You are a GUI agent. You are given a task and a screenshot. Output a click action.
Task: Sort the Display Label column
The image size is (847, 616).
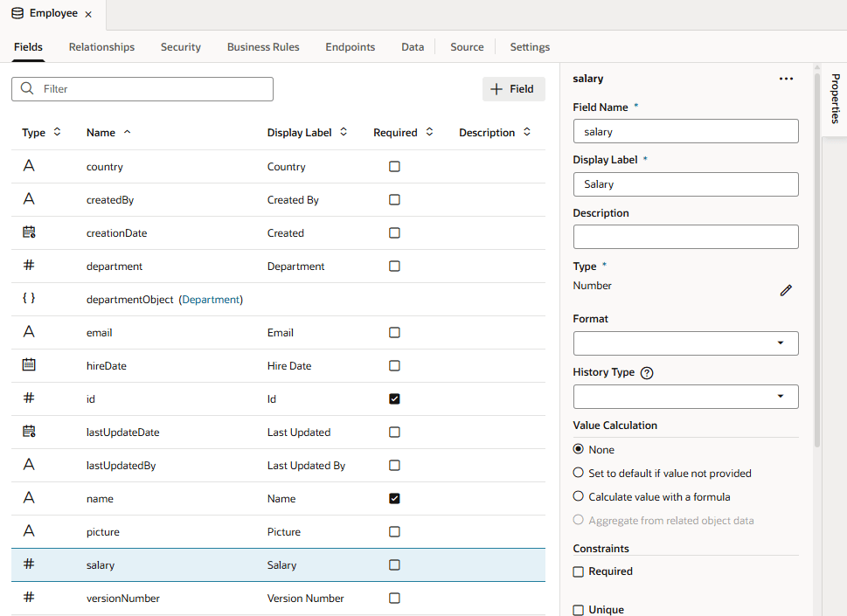click(x=344, y=133)
